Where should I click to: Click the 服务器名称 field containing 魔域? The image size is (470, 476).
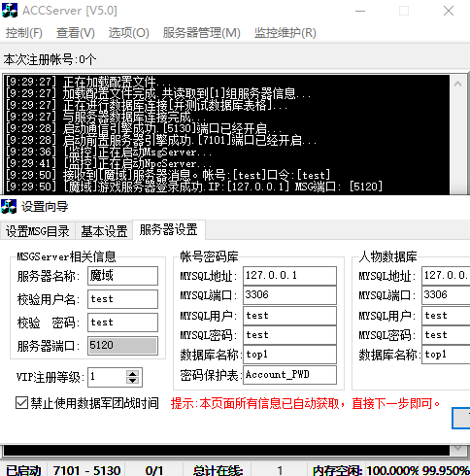(x=122, y=276)
